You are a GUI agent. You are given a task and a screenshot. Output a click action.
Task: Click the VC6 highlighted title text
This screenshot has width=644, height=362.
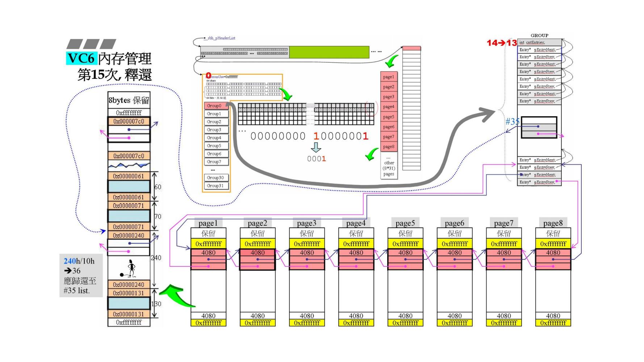click(81, 58)
